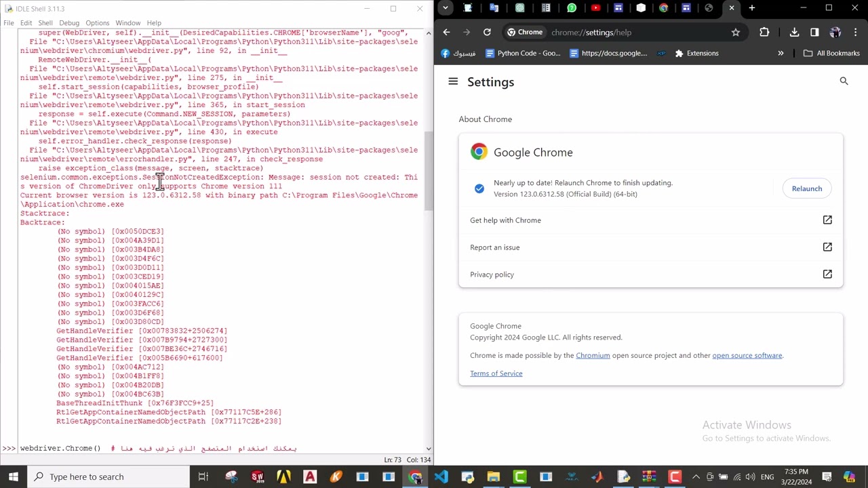Open the open source software link
Image resolution: width=868 pixels, height=488 pixels.
click(x=747, y=355)
